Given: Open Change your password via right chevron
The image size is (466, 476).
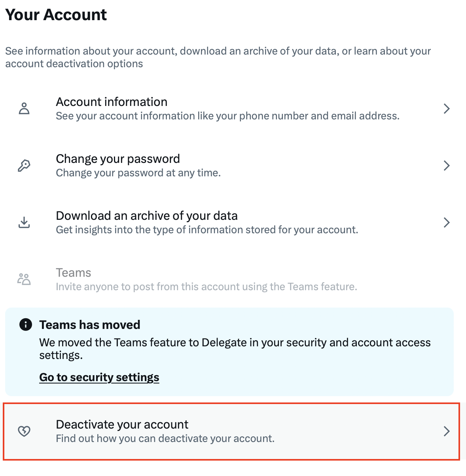Looking at the screenshot, I should pos(447,165).
